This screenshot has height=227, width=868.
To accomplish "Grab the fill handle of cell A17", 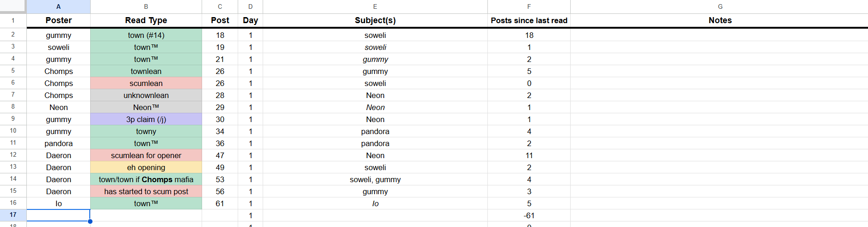I will tap(90, 221).
